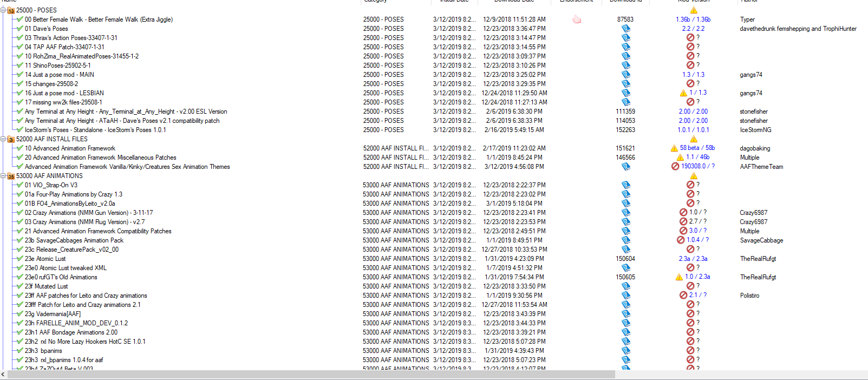Image resolution: width=868 pixels, height=380 pixels.
Task: Click the blocked version icon for 23c Release_CreaturePack
Action: click(690, 250)
